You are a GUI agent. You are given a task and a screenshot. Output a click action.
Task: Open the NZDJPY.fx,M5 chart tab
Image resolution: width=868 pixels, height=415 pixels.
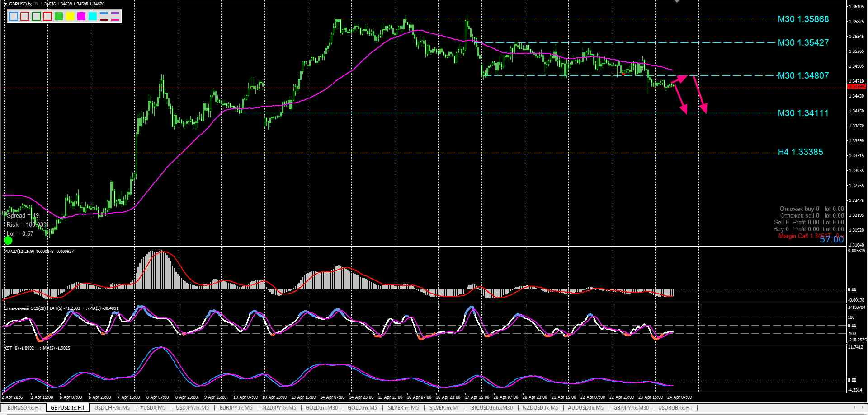[279, 408]
